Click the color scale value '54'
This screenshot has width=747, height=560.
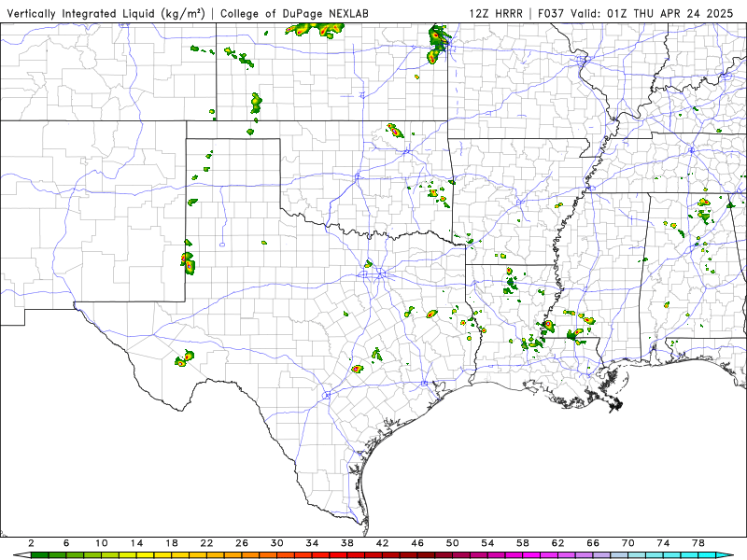pos(487,543)
